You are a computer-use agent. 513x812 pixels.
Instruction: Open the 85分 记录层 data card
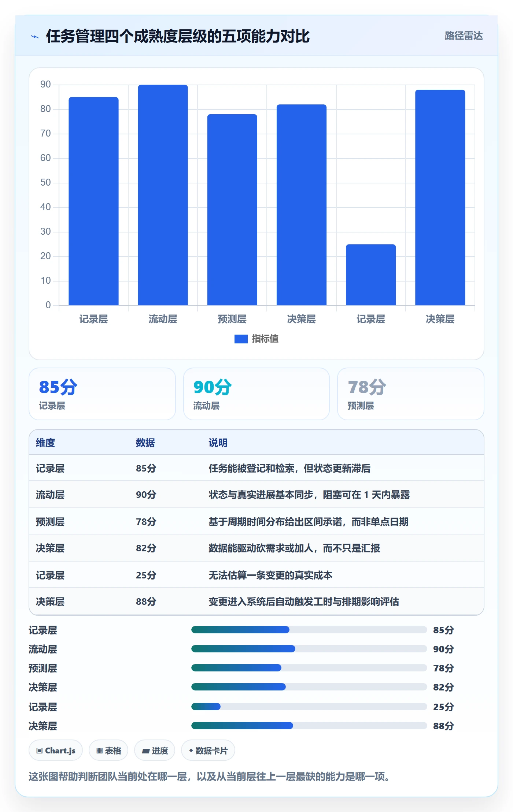coord(102,394)
